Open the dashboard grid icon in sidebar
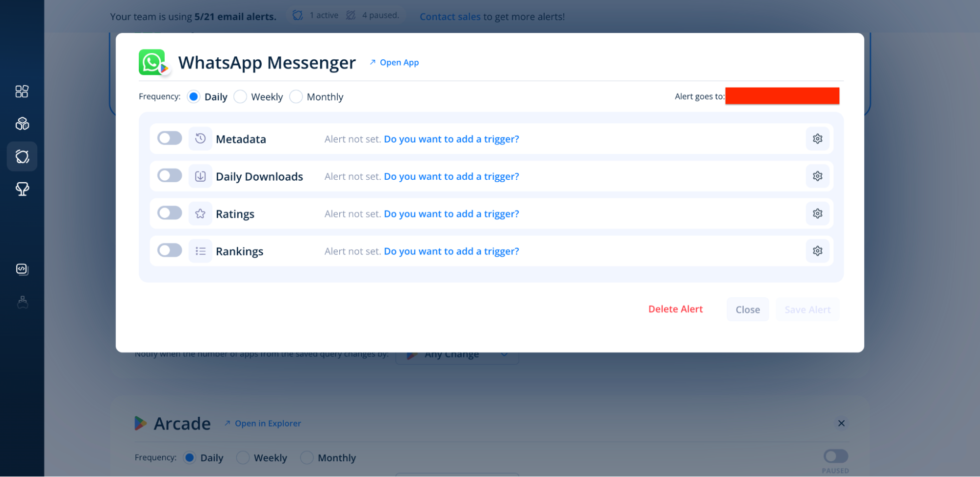This screenshot has height=477, width=980. pyautogui.click(x=22, y=92)
